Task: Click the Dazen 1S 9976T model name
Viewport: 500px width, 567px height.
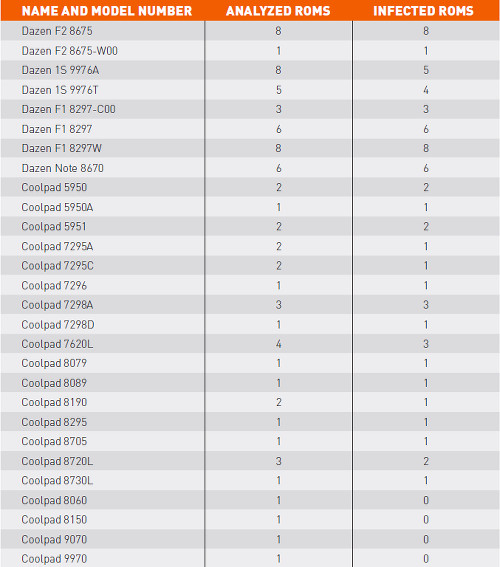Action: pos(60,90)
